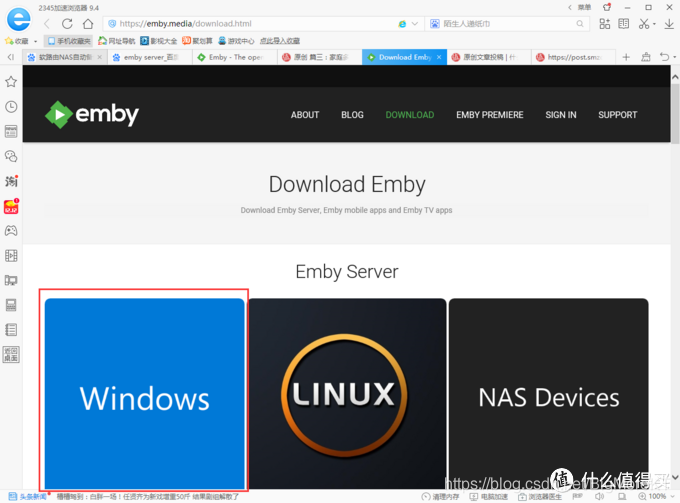This screenshot has width=680, height=503.
Task: Open sidebar WeChat icon
Action: pyautogui.click(x=11, y=156)
